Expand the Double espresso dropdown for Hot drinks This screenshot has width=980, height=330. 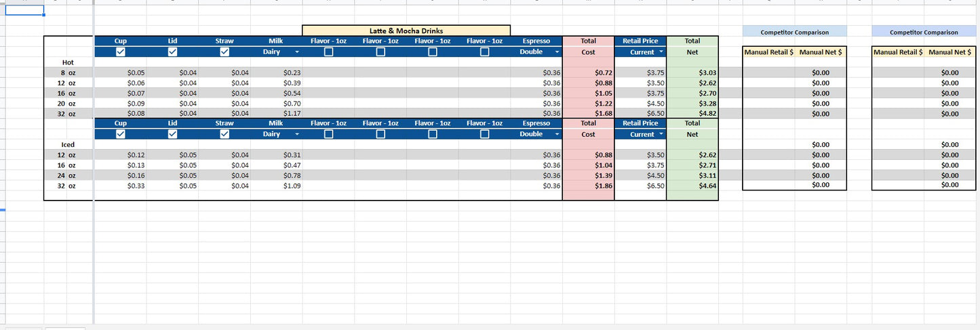[x=557, y=52]
